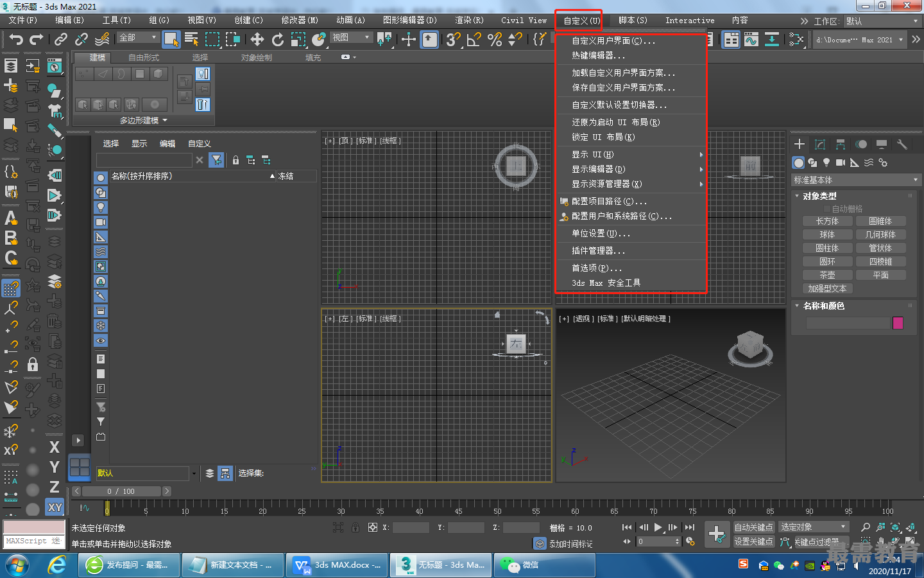Click the 平面 plane button
The width and height of the screenshot is (924, 578).
tap(880, 275)
